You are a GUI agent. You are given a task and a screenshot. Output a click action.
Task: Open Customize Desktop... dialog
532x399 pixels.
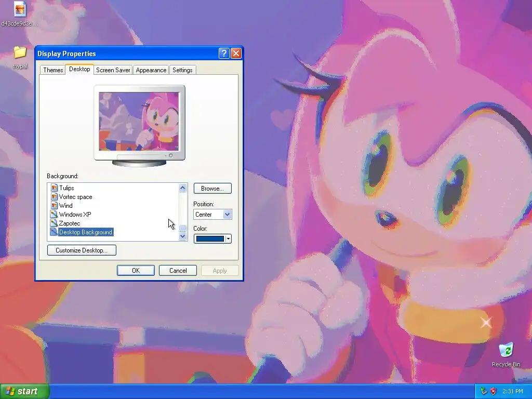pos(82,250)
